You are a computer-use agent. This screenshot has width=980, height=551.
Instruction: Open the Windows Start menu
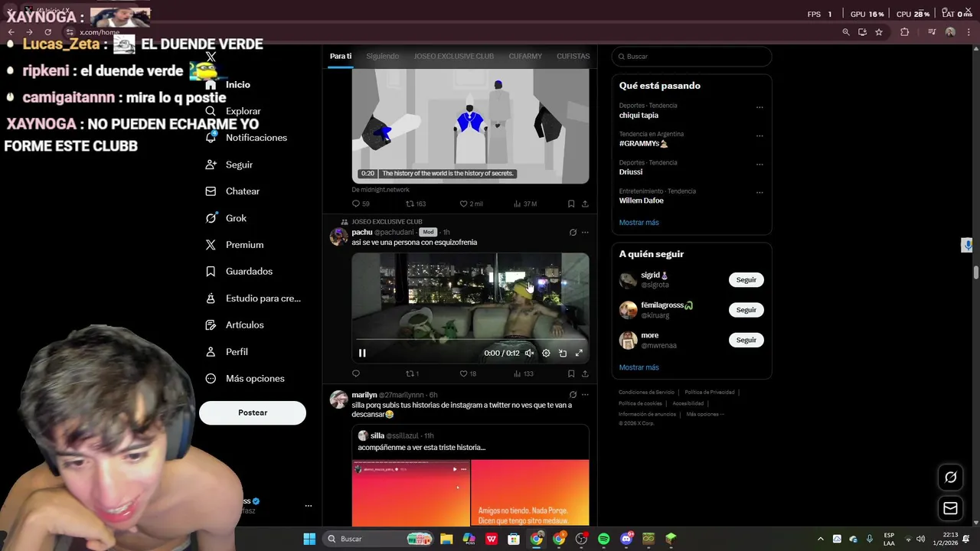tap(309, 539)
